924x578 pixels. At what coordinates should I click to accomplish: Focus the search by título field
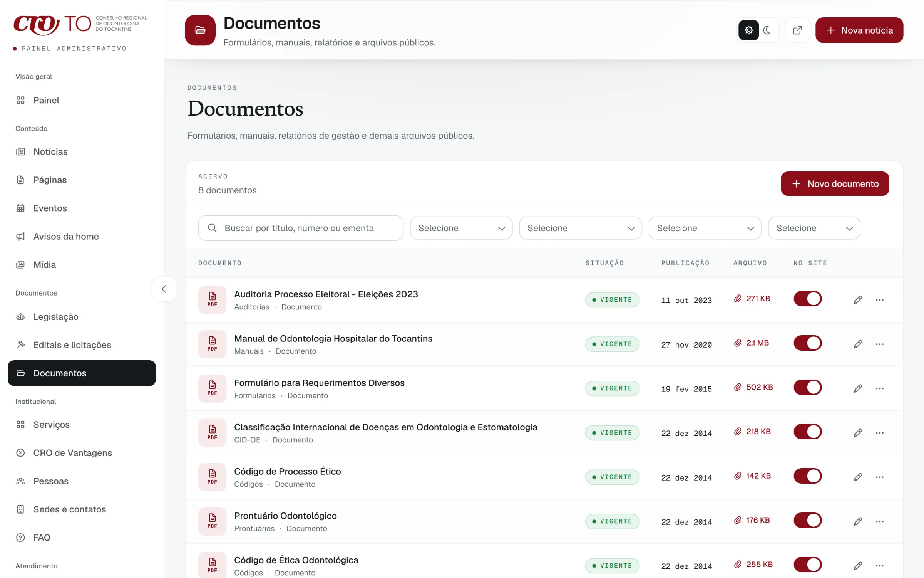[x=301, y=228]
